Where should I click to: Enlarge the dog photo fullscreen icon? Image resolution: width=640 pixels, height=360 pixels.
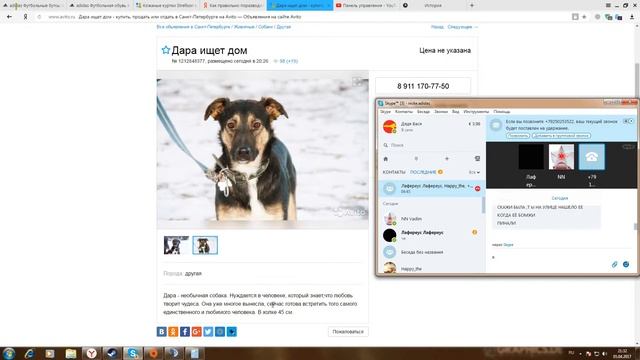357,82
